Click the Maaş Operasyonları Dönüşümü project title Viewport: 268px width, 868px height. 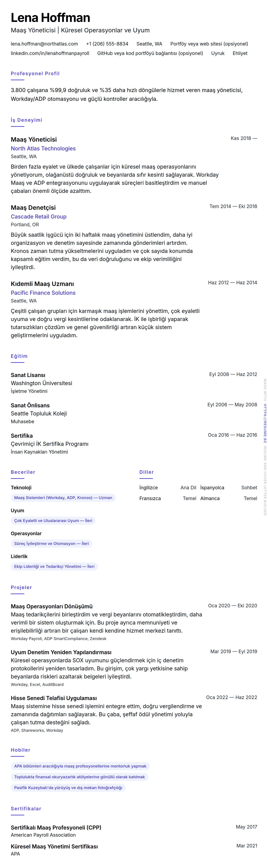[52, 606]
